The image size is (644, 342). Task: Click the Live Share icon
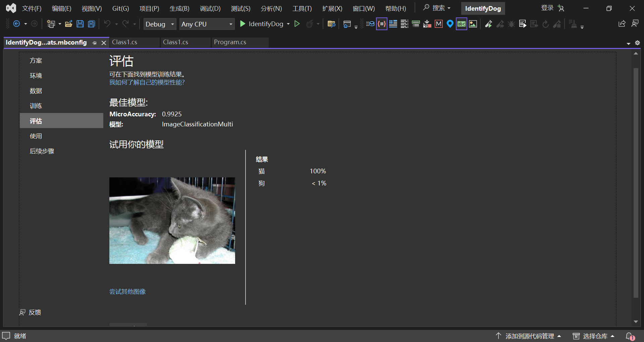[622, 24]
